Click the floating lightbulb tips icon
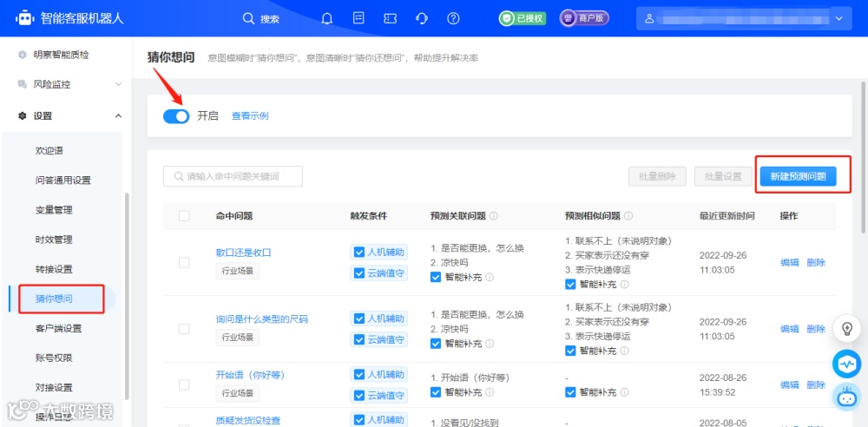868x427 pixels. [x=846, y=328]
